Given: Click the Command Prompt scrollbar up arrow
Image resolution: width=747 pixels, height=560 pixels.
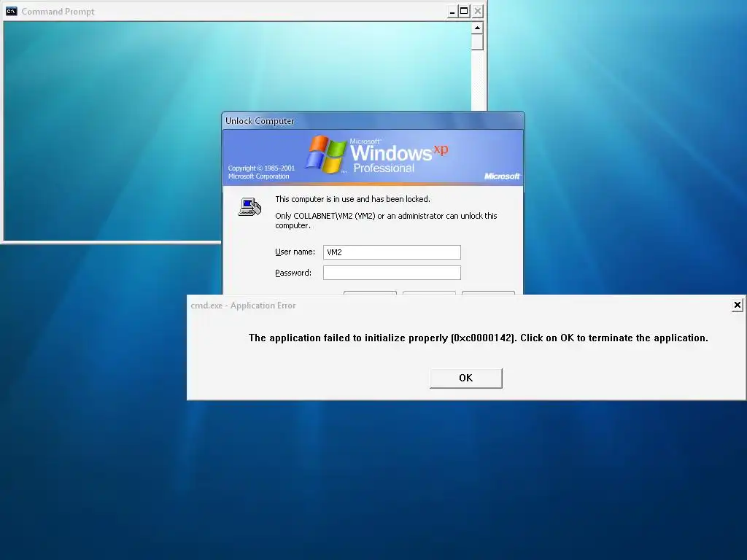Looking at the screenshot, I should pyautogui.click(x=477, y=28).
